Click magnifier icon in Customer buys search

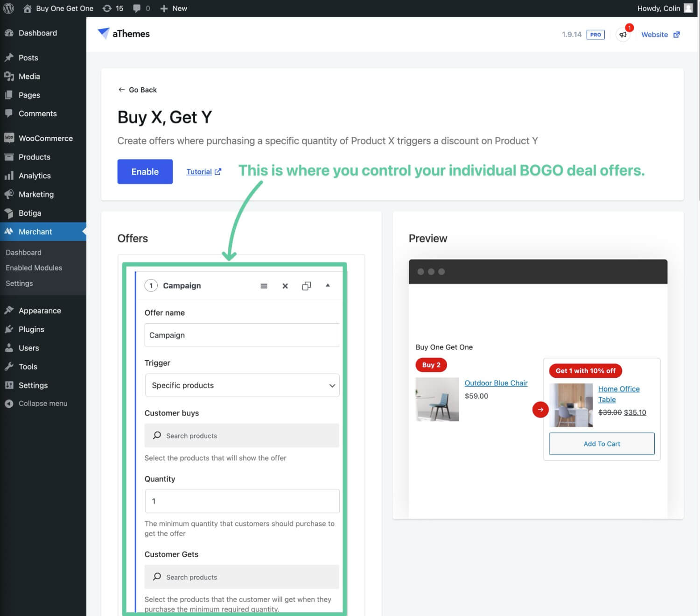point(157,435)
